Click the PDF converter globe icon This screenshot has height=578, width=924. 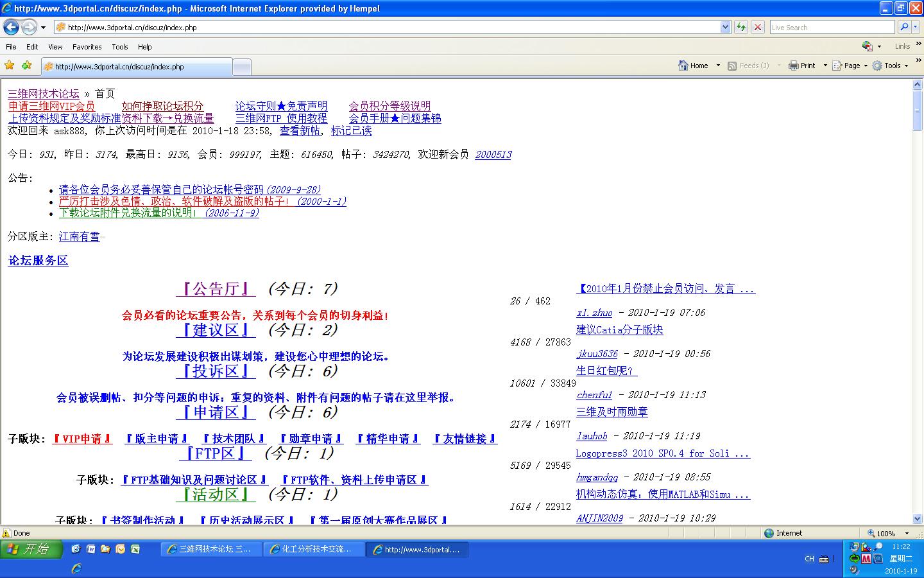tap(868, 46)
